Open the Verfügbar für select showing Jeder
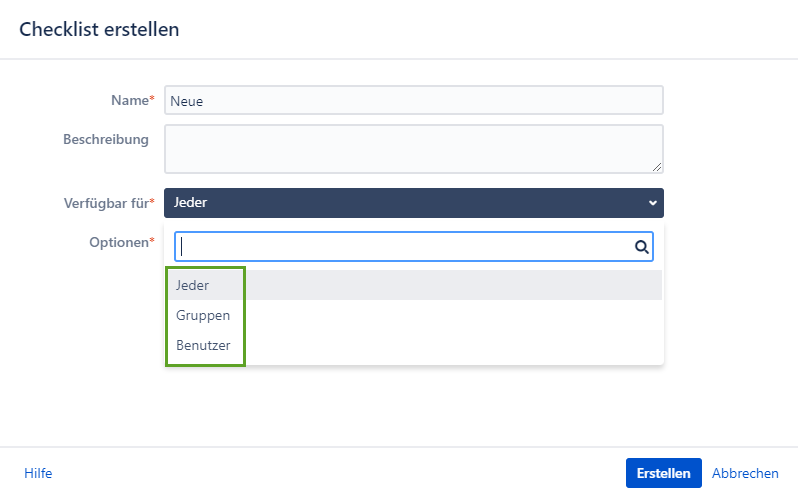 coord(400,203)
